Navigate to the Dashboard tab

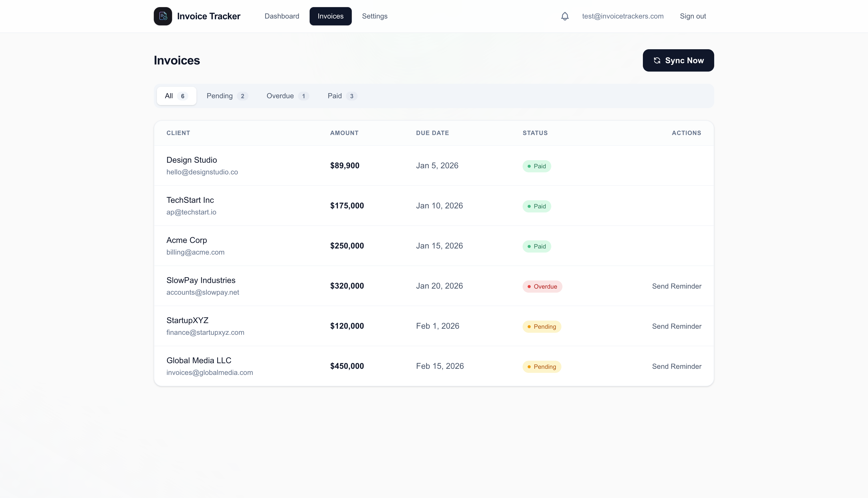(281, 16)
